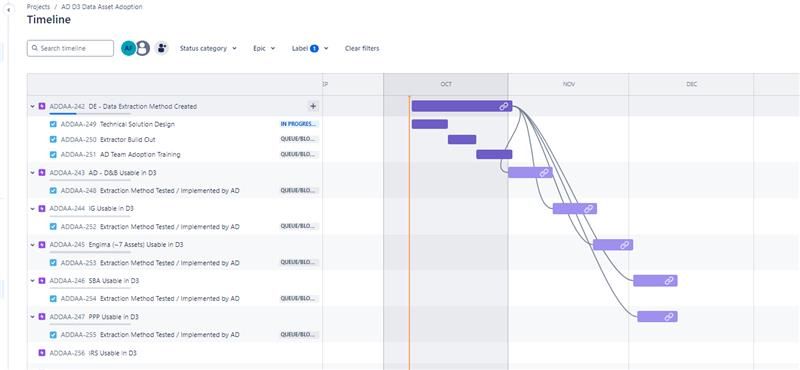Click epic icon of ADDAA-256
800x370 pixels.
point(42,353)
